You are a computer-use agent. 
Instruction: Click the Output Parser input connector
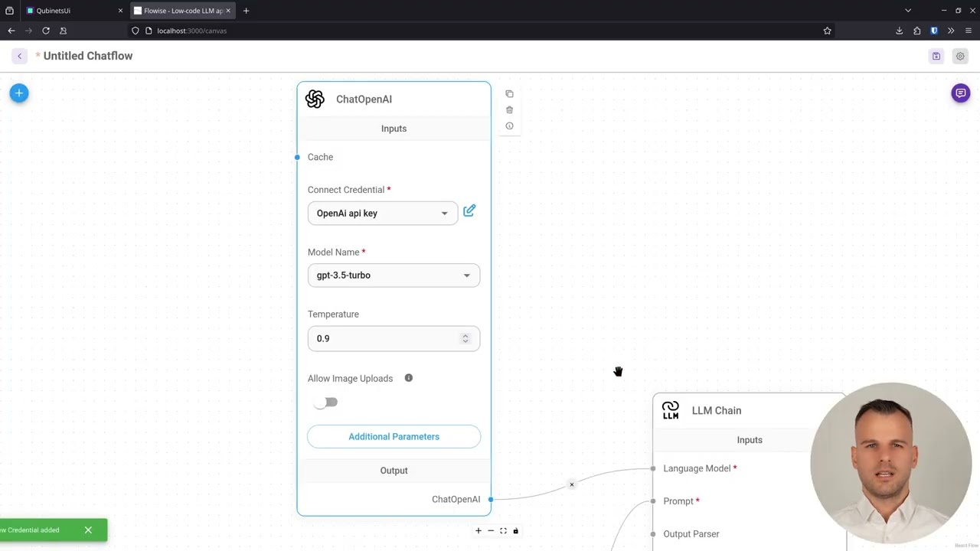[x=653, y=534]
